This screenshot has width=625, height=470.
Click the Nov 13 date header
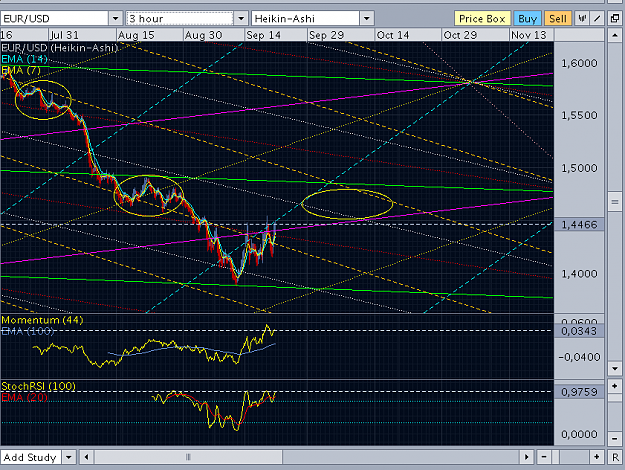point(529,35)
